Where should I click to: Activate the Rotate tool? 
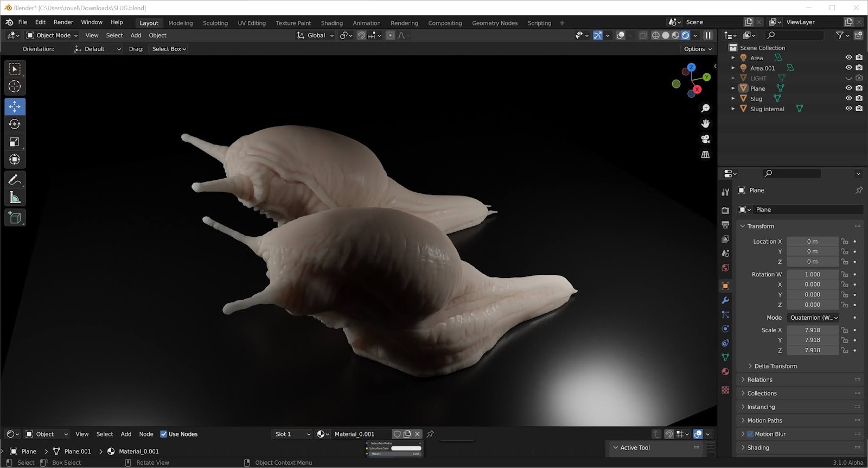click(15, 124)
